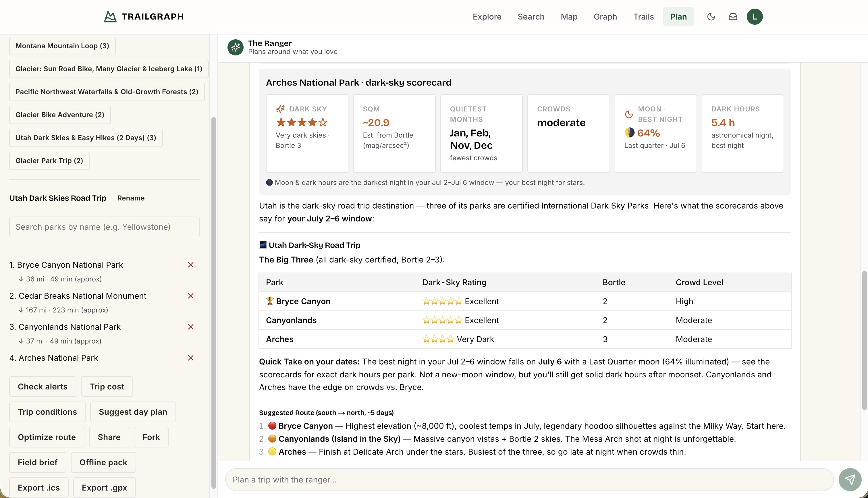The image size is (868, 498).
Task: Click the Canyonlands table row name
Action: tap(291, 320)
